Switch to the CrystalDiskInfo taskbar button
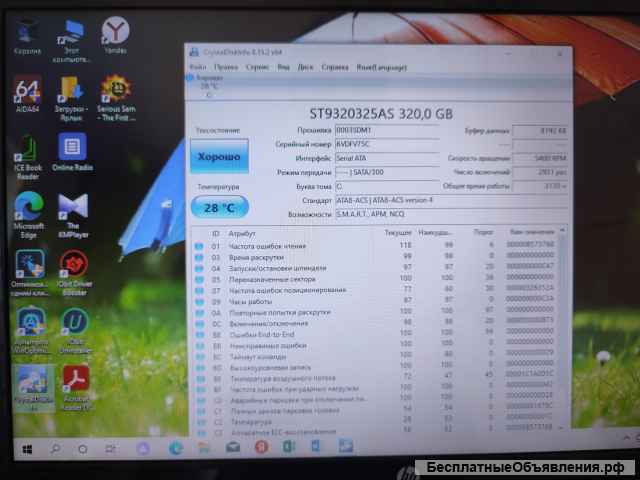This screenshot has height=480, width=640. 345,446
